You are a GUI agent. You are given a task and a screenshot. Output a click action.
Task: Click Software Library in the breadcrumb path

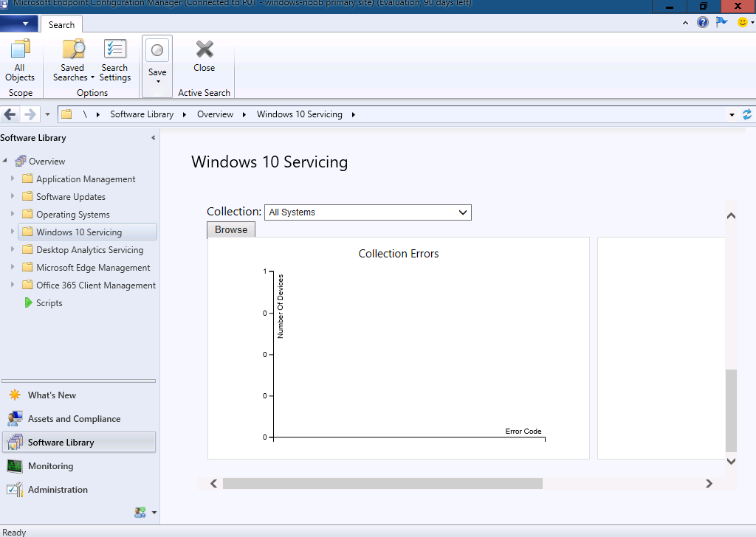point(142,114)
